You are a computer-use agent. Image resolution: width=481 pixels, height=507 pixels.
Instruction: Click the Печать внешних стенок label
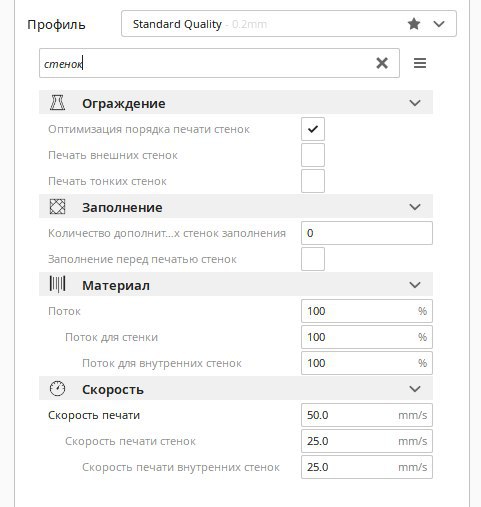113,155
